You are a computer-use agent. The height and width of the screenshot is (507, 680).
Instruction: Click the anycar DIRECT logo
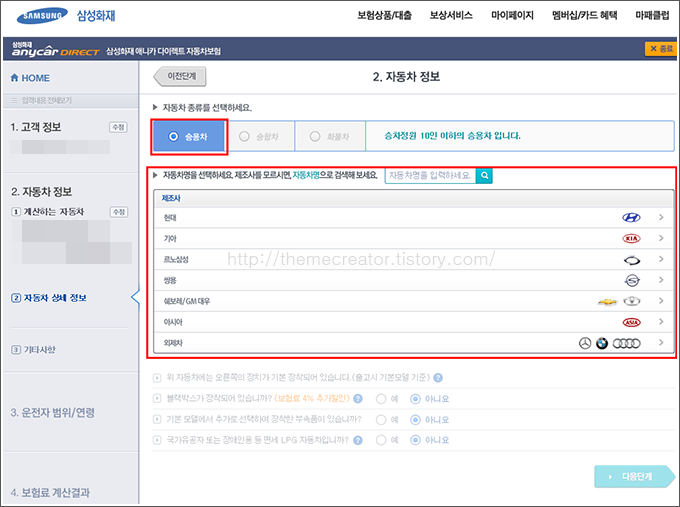point(56,50)
